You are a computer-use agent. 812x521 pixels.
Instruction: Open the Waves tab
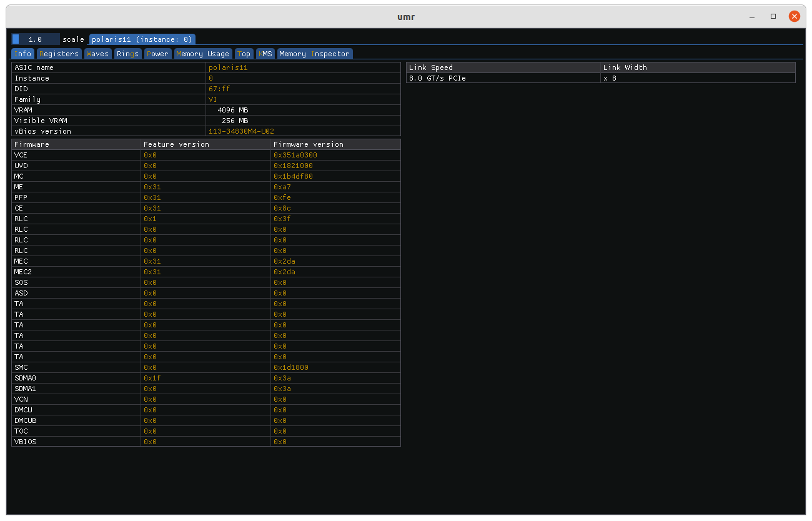97,54
